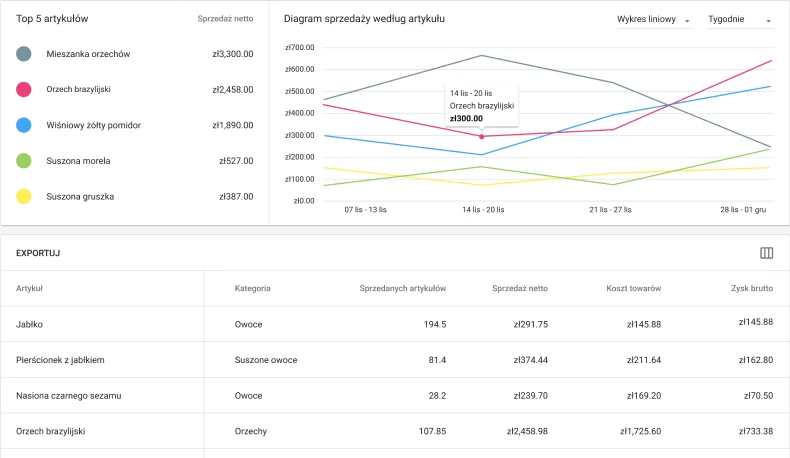Click the pink Orzech brazylijski legend circle
Screen dimensions: 790x458
tap(24, 90)
